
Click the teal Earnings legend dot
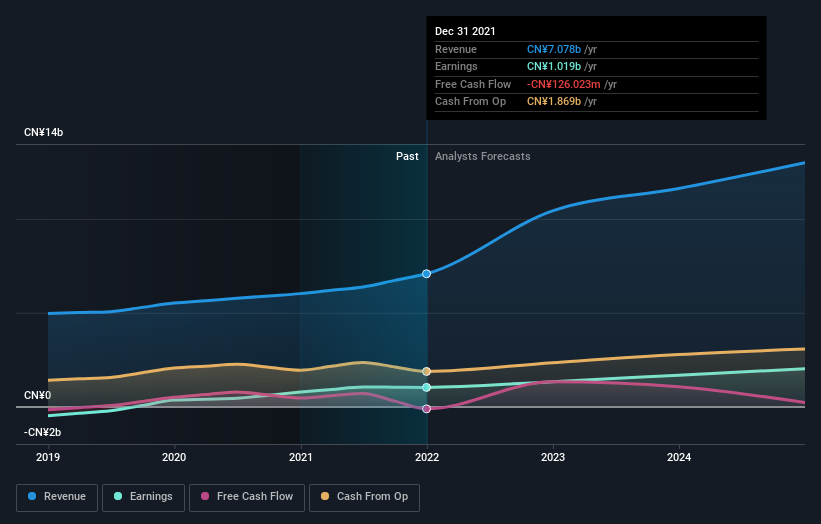(x=118, y=496)
